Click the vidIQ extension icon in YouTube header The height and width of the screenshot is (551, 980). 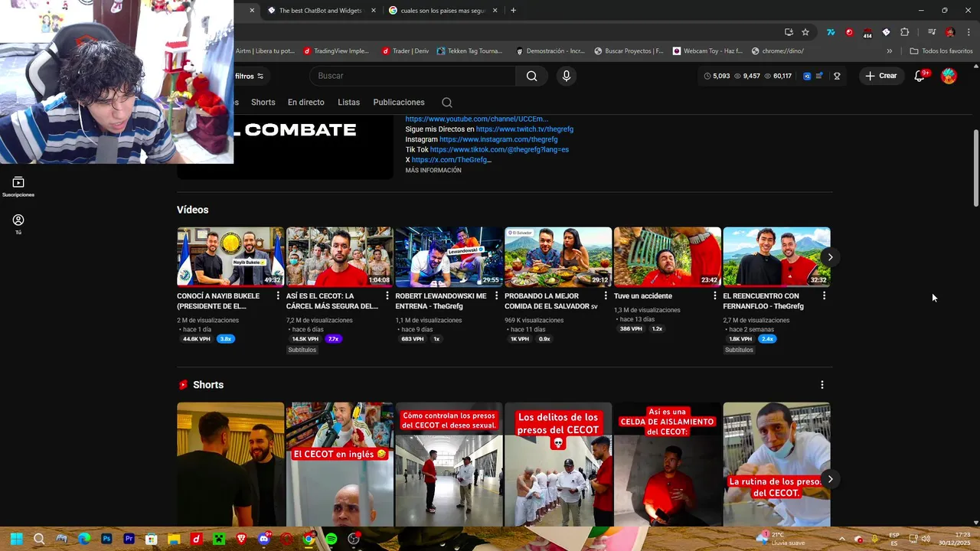807,76
